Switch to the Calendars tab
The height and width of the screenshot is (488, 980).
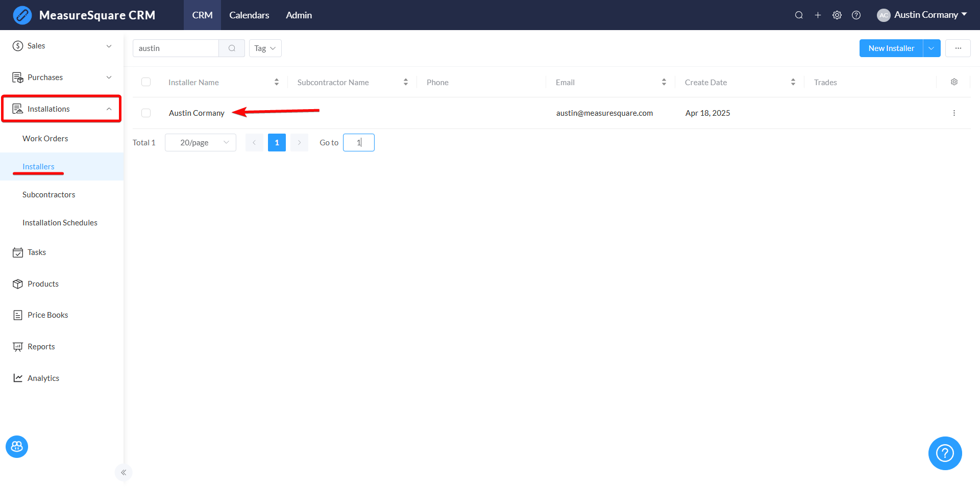pos(249,15)
